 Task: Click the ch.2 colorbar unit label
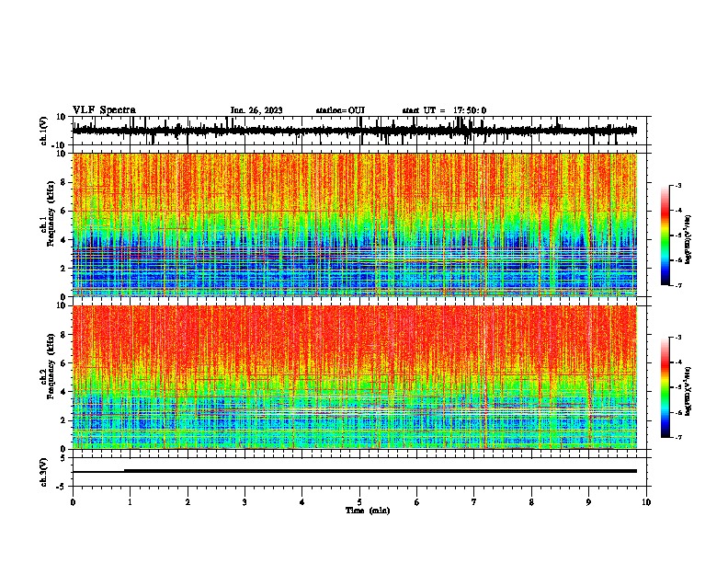click(x=688, y=391)
